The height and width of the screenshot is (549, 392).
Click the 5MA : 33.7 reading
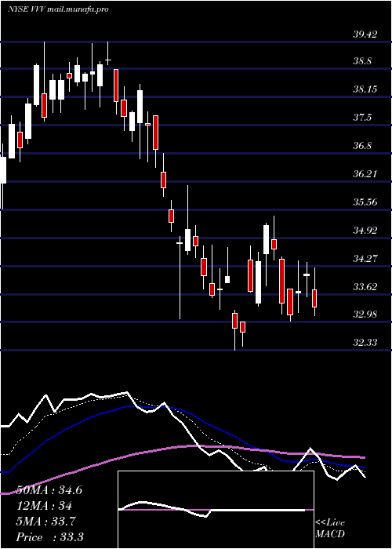(x=45, y=522)
